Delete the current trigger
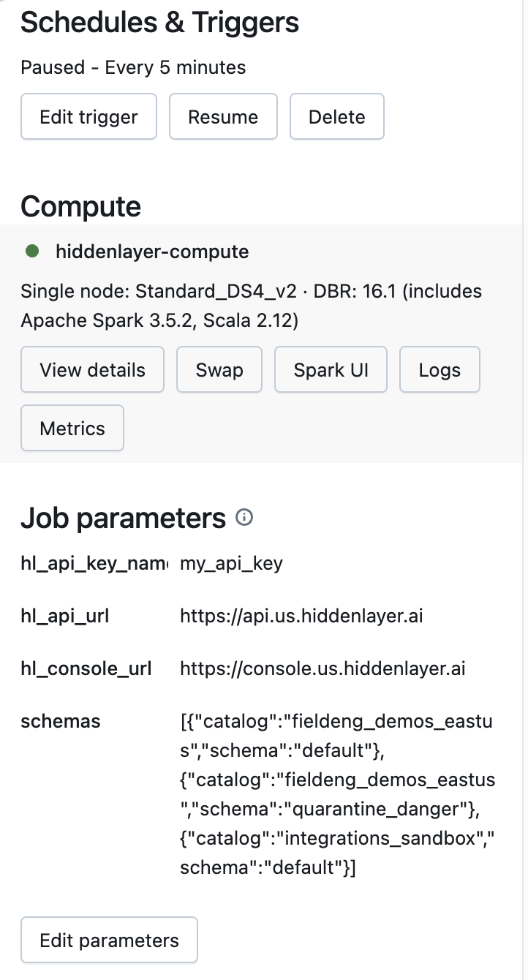This screenshot has height=980, width=528. tap(336, 116)
